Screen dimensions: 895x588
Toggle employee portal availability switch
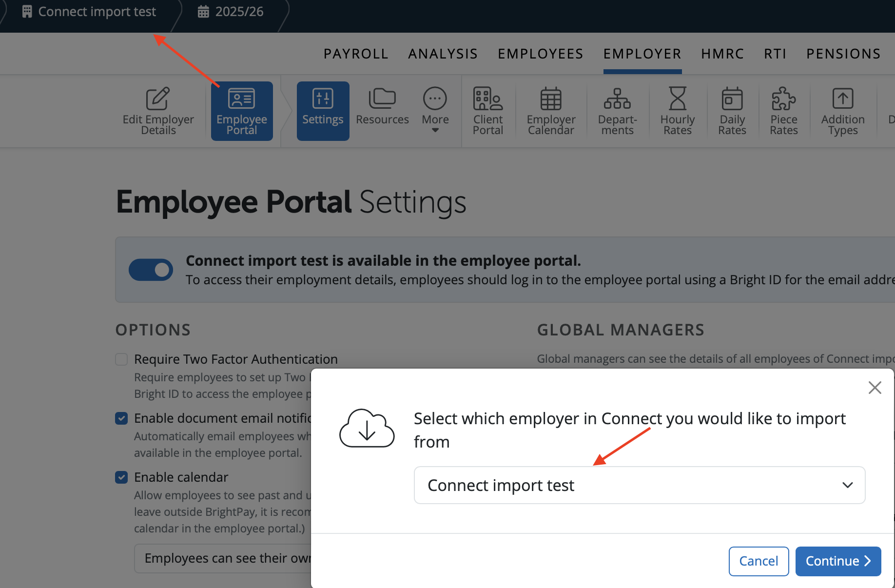click(151, 270)
